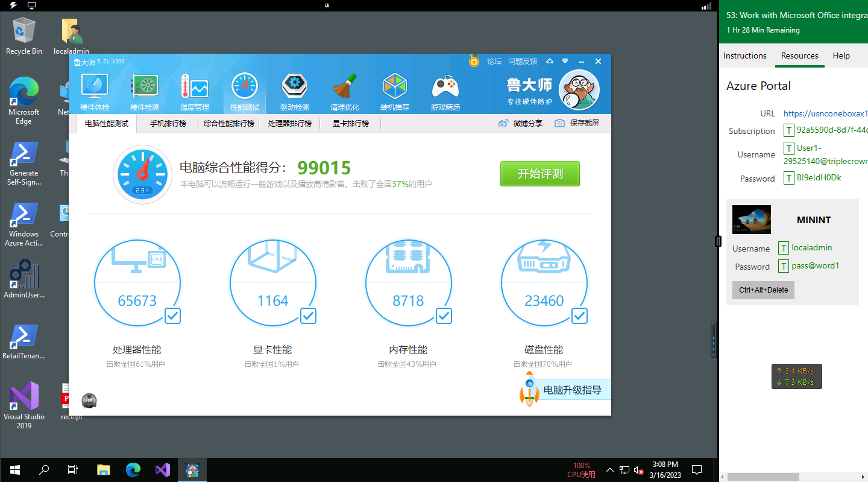Uncheck the 显卡性能 test checkbox
The width and height of the screenshot is (868, 482).
[x=308, y=316]
